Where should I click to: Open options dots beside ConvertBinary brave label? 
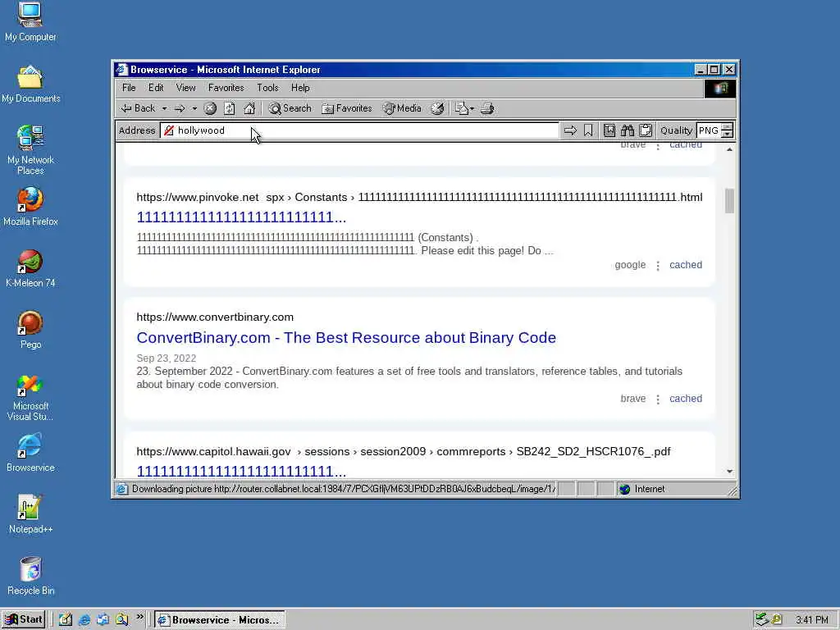pyautogui.click(x=658, y=399)
